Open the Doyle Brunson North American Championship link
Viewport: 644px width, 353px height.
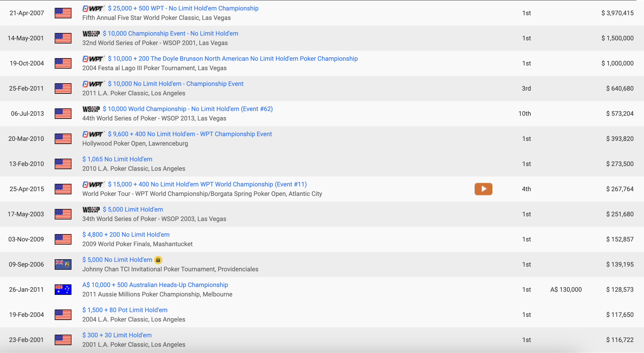pos(233,59)
